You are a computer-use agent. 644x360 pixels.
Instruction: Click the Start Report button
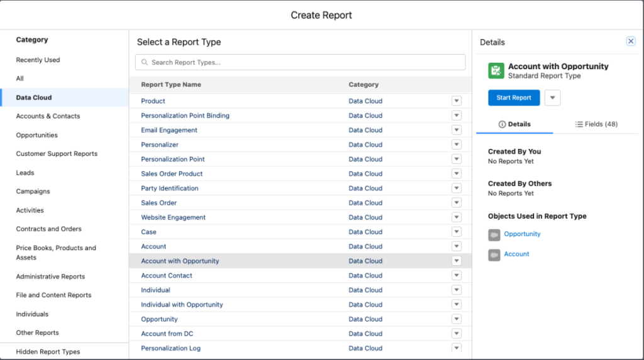tap(514, 98)
